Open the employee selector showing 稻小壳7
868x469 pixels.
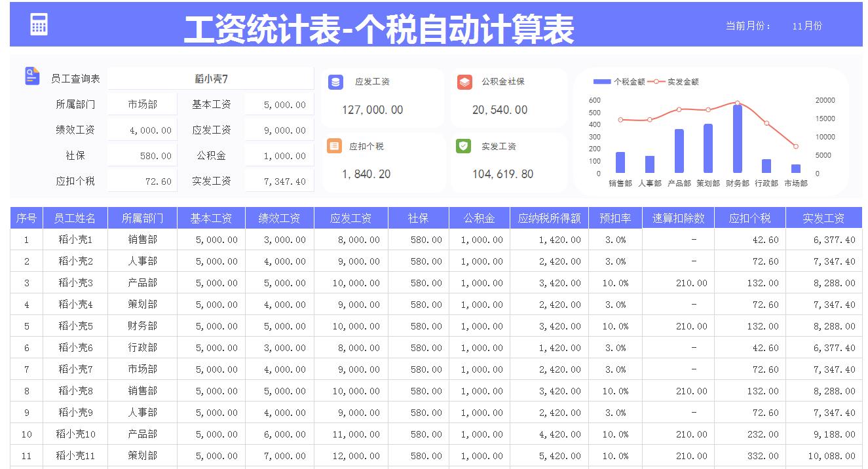pyautogui.click(x=211, y=78)
